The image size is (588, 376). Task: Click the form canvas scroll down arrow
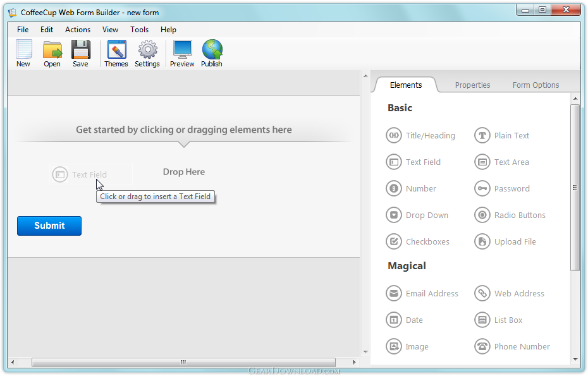click(x=365, y=352)
